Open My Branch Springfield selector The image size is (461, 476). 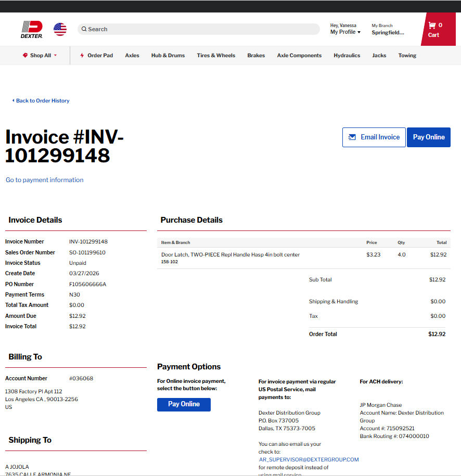388,30
